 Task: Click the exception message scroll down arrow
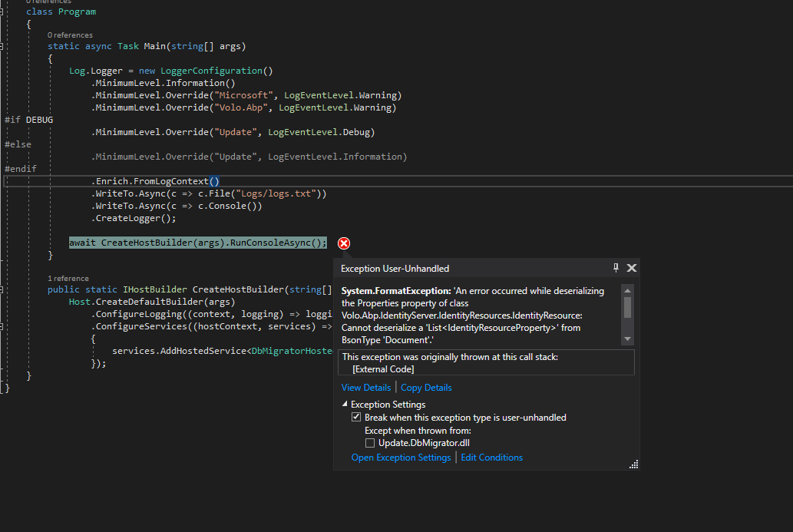(x=627, y=339)
